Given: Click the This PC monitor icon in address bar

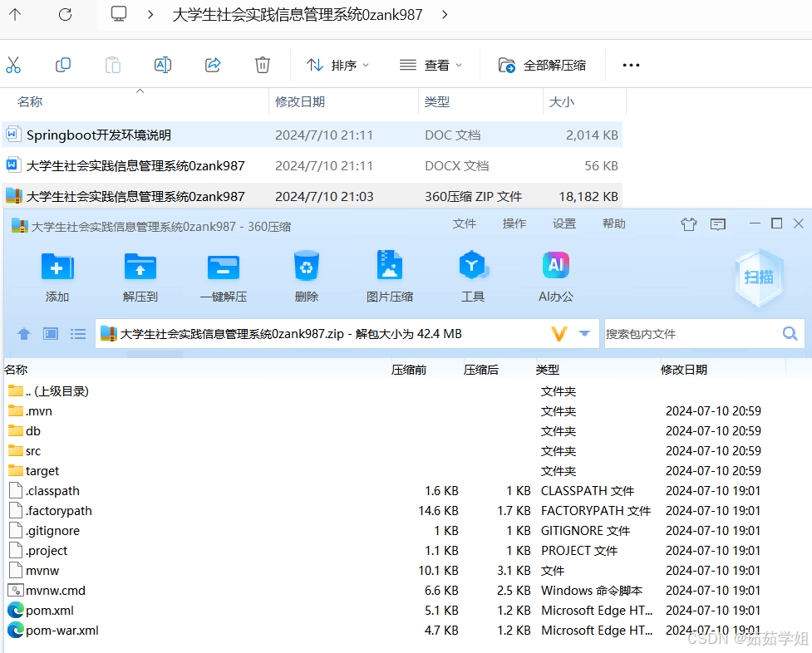Looking at the screenshot, I should coord(119,14).
